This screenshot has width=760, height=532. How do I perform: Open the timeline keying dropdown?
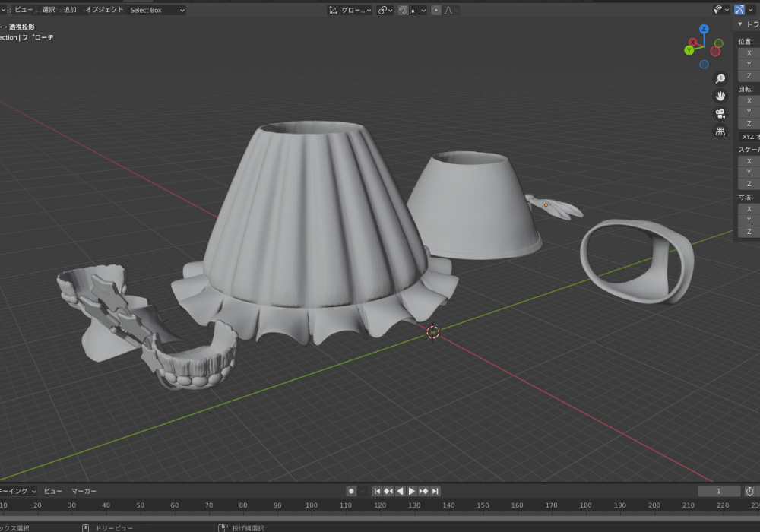pos(18,491)
